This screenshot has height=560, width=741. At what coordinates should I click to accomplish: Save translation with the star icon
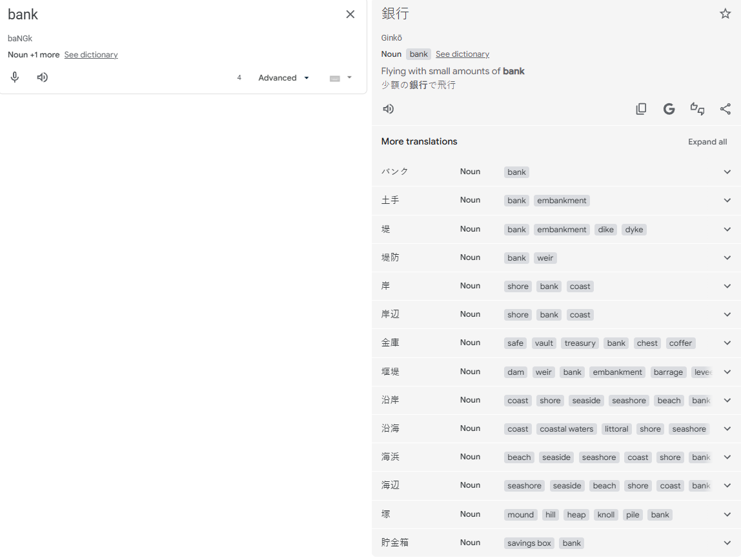[725, 14]
